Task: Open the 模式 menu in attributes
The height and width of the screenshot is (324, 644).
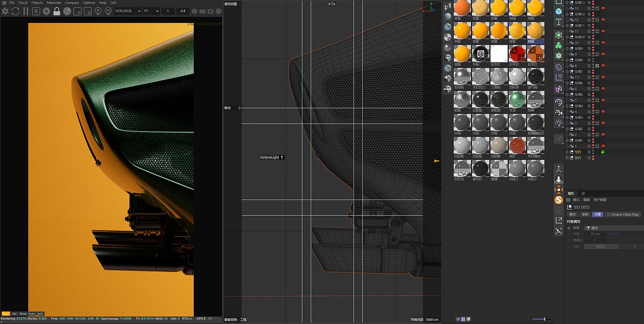Action: [x=577, y=200]
